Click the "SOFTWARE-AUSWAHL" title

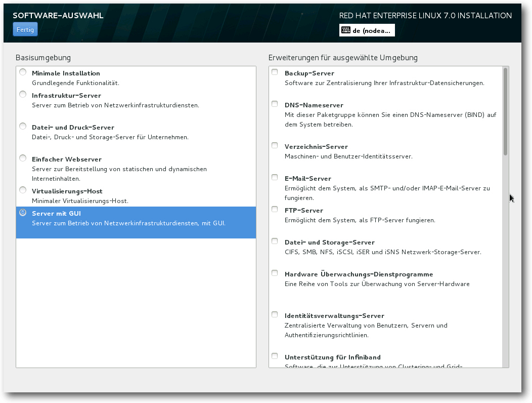click(x=58, y=15)
